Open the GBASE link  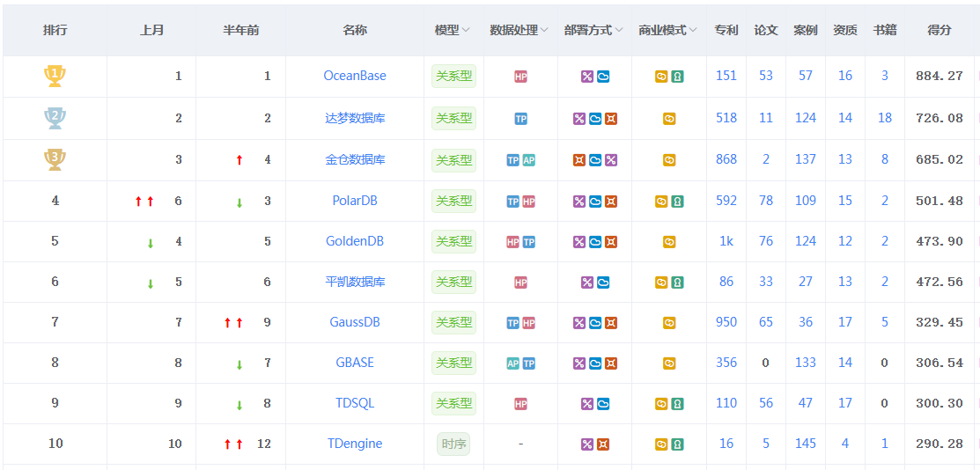[355, 363]
